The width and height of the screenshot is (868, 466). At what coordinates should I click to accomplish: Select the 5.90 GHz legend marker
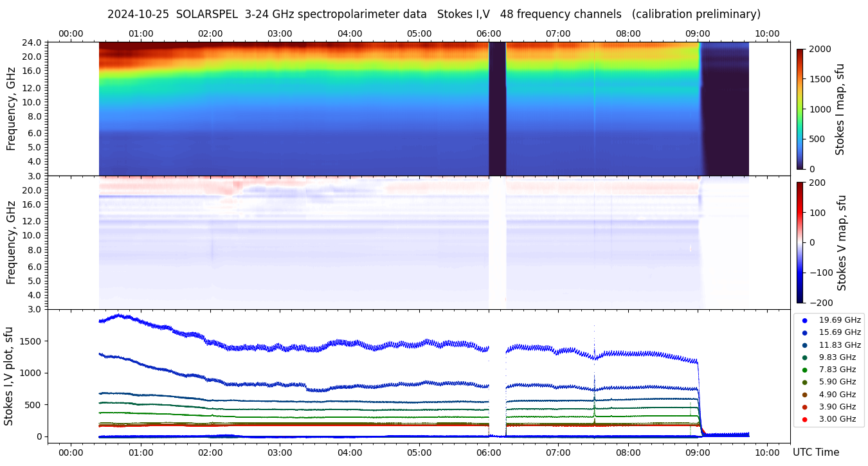point(804,382)
